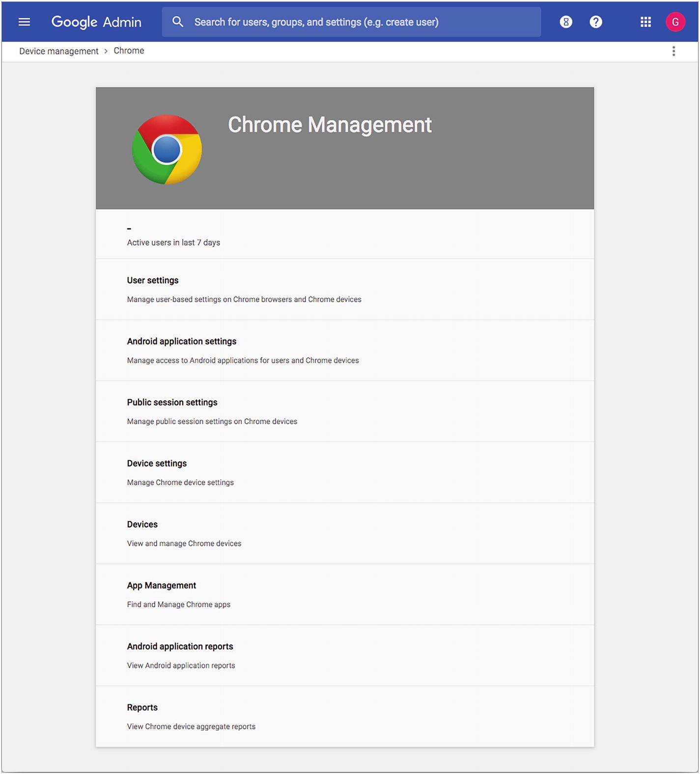Open the three-dot more options menu
The width and height of the screenshot is (700, 774).
[x=673, y=51]
